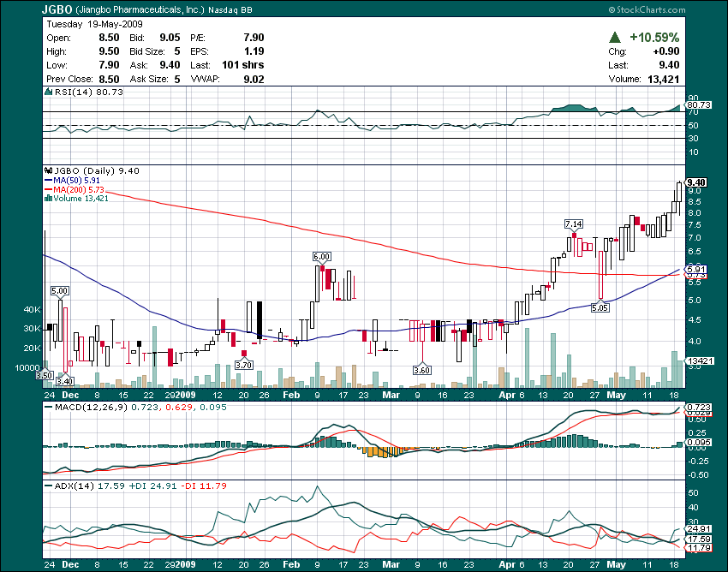Select the volume histogram icon in the legend
728x572 pixels.
pos(49,198)
